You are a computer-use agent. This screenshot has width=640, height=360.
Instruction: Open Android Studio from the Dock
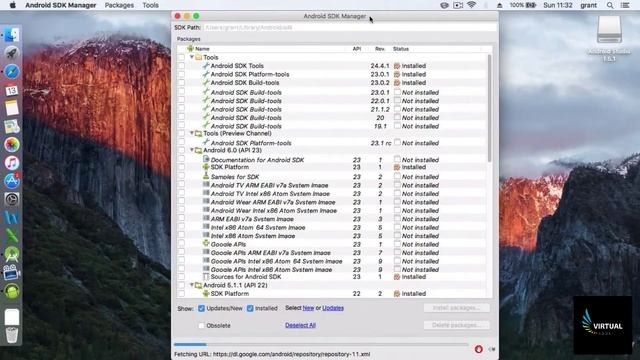pos(12,254)
